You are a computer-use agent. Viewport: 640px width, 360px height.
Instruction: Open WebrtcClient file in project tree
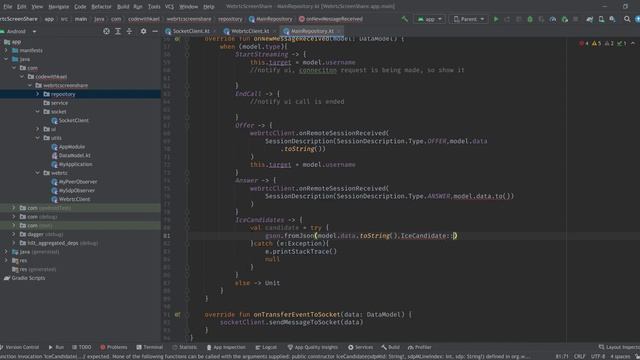[x=71, y=199]
